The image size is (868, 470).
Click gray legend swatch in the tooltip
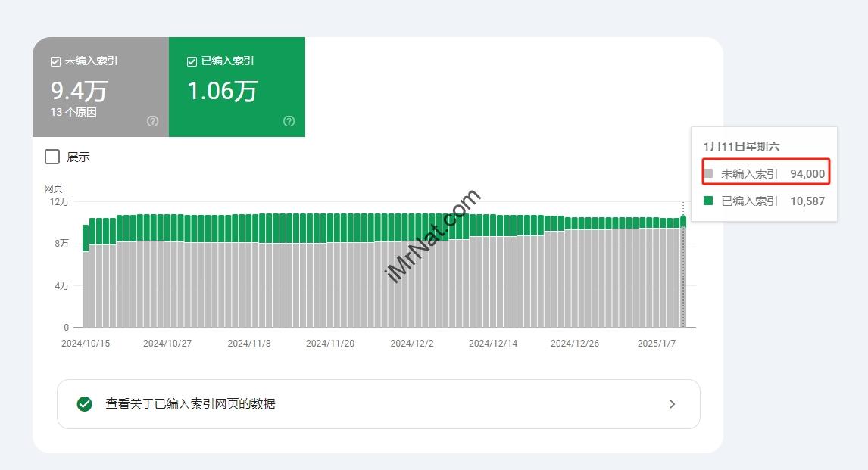708,173
